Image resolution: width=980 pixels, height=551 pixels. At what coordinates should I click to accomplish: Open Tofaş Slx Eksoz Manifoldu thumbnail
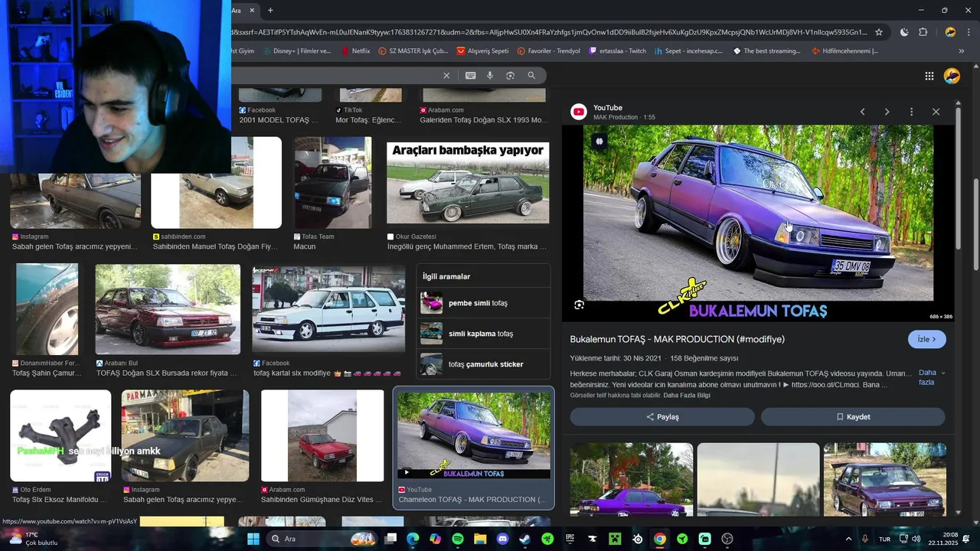tap(60, 435)
